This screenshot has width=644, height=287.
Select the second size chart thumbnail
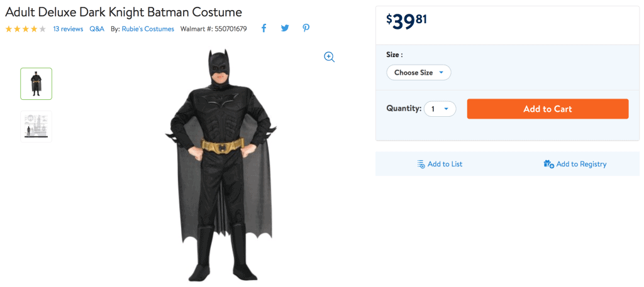[36, 126]
